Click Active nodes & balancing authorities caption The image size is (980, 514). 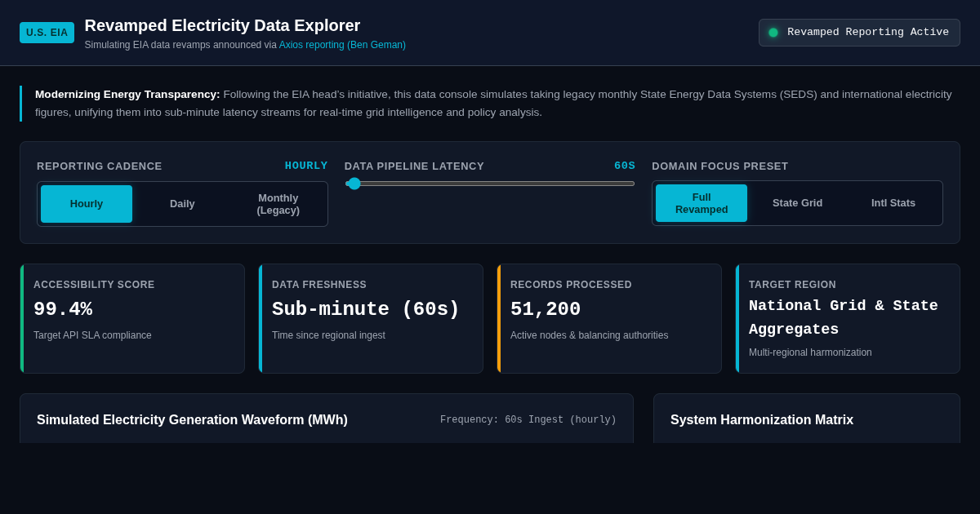coord(589,335)
